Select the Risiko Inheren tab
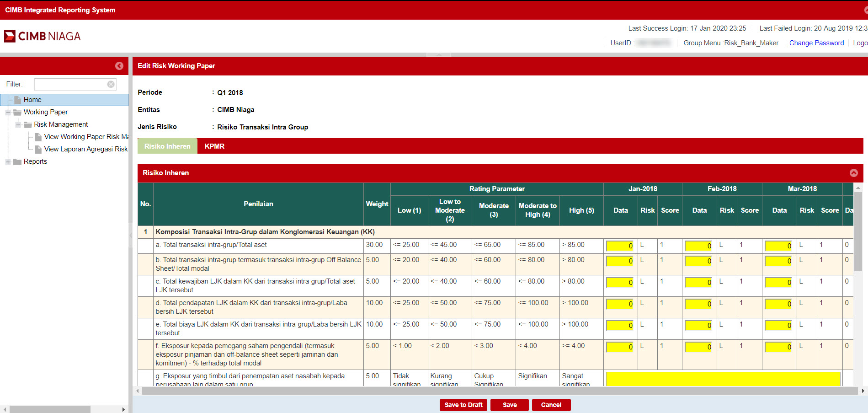The height and width of the screenshot is (413, 868). (x=167, y=146)
